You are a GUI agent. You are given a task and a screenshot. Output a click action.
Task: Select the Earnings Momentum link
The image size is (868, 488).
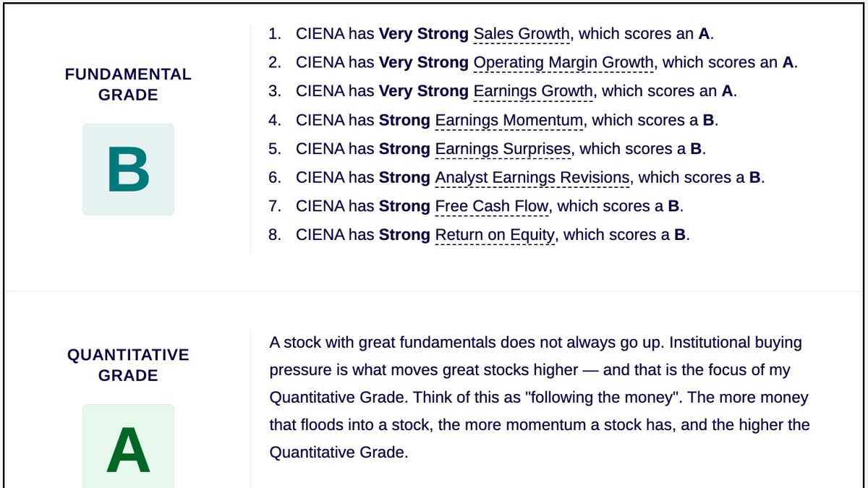click(509, 121)
